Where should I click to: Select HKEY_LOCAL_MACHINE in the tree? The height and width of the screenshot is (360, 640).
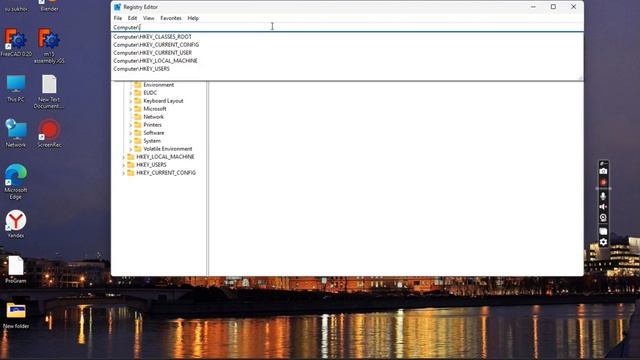(165, 157)
